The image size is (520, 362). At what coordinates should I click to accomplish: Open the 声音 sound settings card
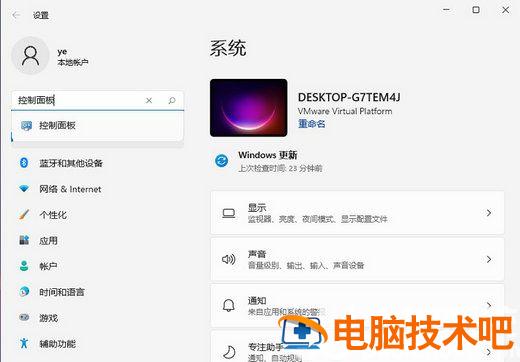pyautogui.click(x=357, y=259)
